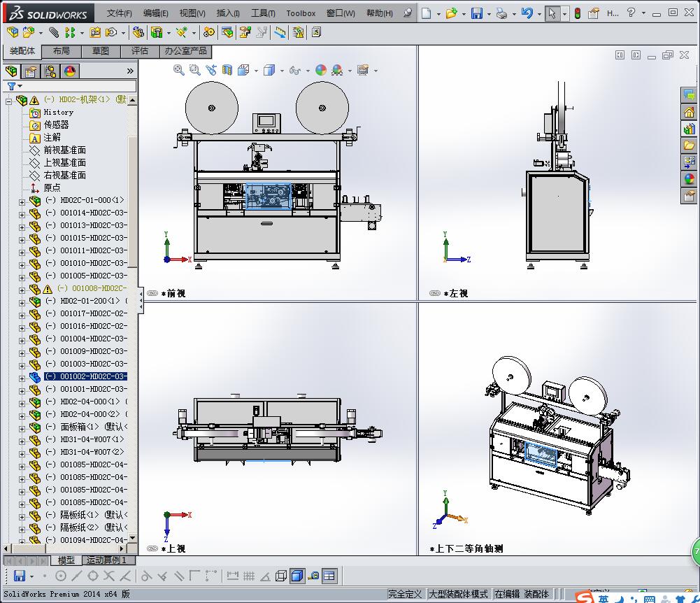Collapse the HD02-机架 root assembly node
Screen dimensions: 700x603
click(9, 101)
